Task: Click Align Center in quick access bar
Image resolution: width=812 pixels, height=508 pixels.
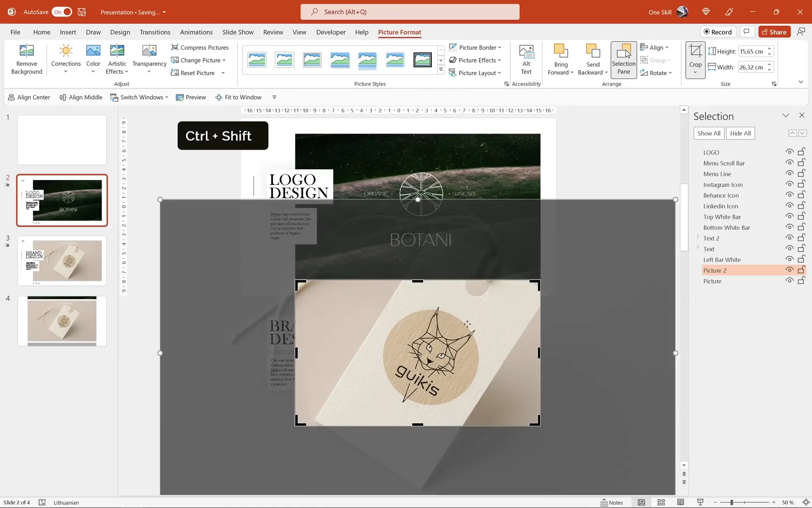Action: pyautogui.click(x=29, y=97)
